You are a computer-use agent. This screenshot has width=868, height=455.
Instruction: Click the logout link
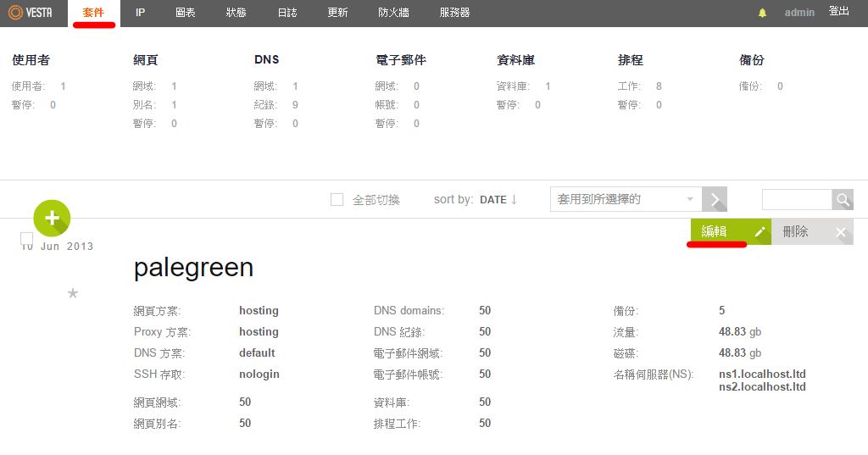838,12
